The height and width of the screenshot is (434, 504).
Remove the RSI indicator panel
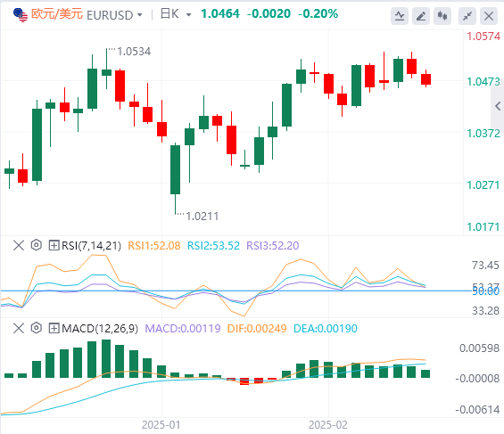(x=19, y=246)
